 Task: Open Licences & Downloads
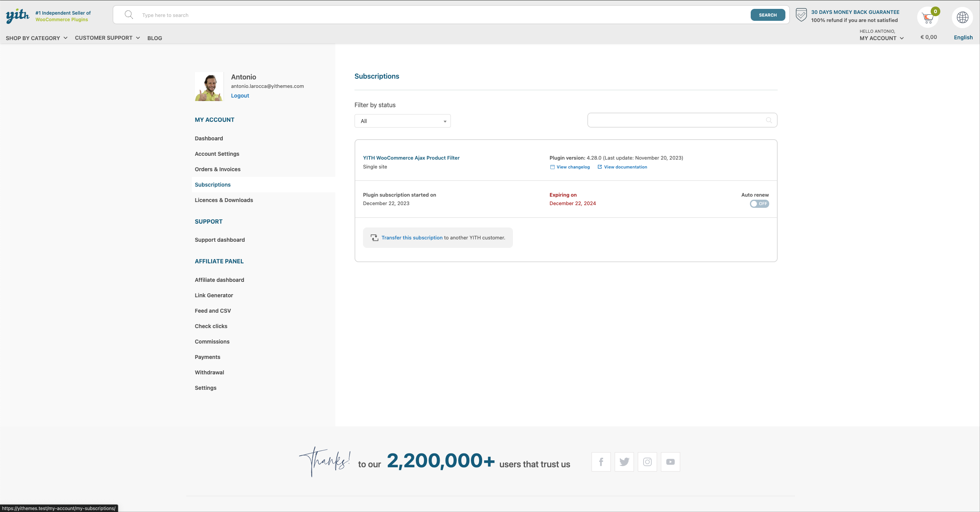tap(224, 200)
